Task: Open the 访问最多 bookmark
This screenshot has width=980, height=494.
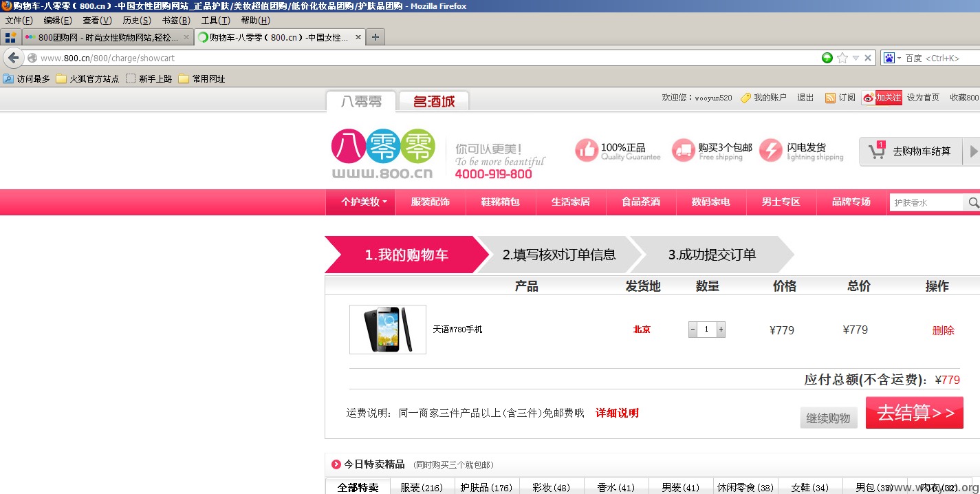Action: coord(27,78)
